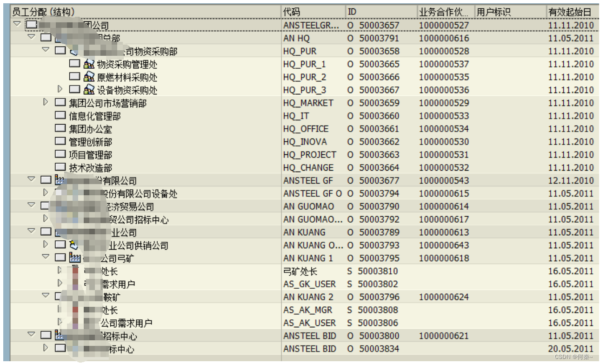Collapse the ANSTEELGR... root node
The width and height of the screenshot is (600, 364).
point(17,24)
